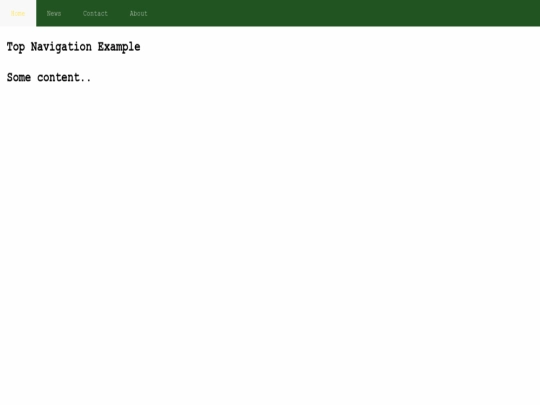Viewport: 540px width, 405px height.
Task: Click the word Example in the heading
Action: (x=119, y=47)
